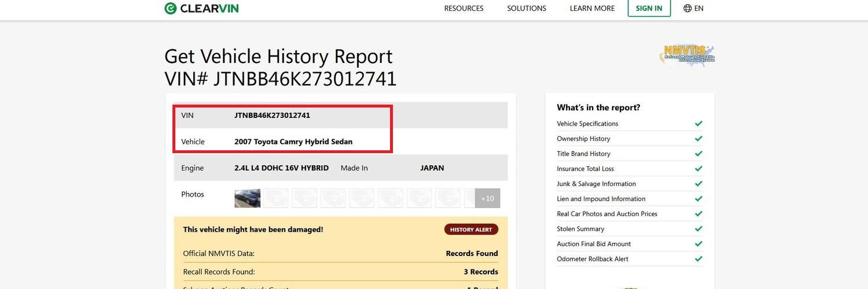Click the VIN value JTNBB46K273012741
This screenshot has width=868, height=289.
[272, 115]
